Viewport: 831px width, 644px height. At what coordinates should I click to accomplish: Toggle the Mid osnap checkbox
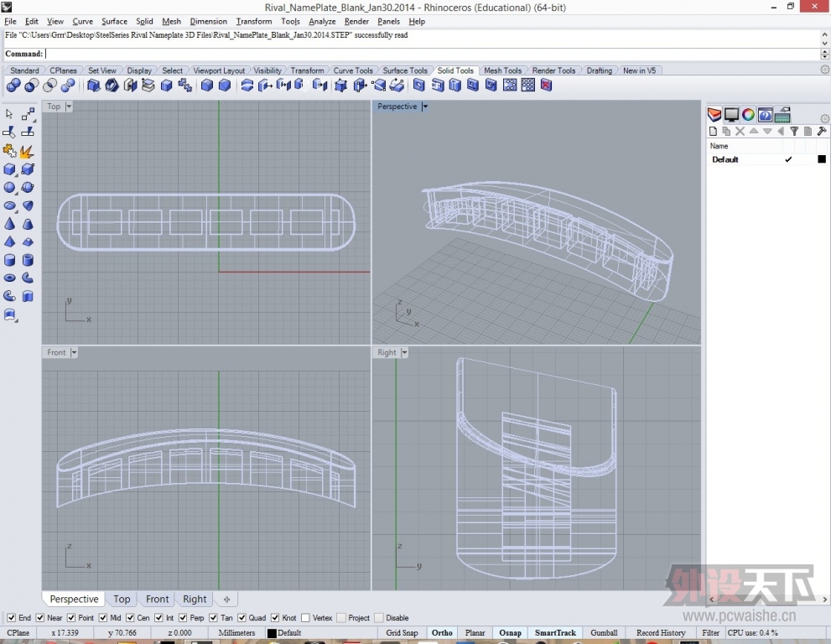pos(103,617)
